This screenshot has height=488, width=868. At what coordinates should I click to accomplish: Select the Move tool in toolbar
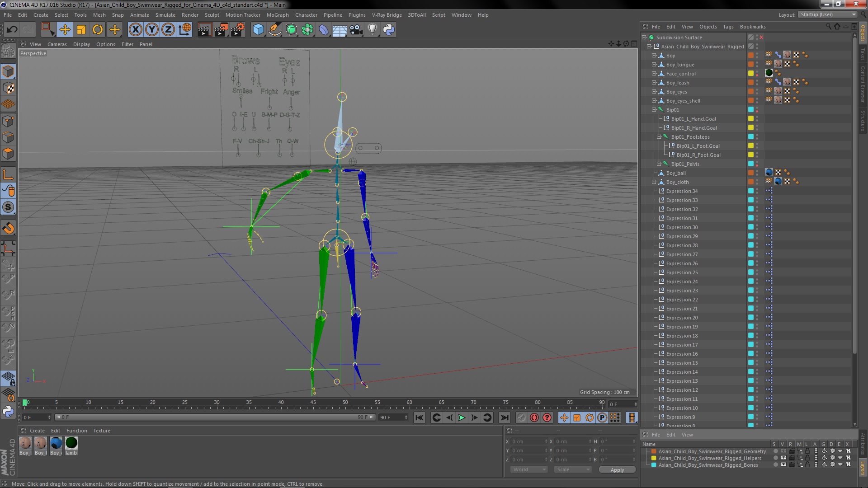(x=65, y=30)
